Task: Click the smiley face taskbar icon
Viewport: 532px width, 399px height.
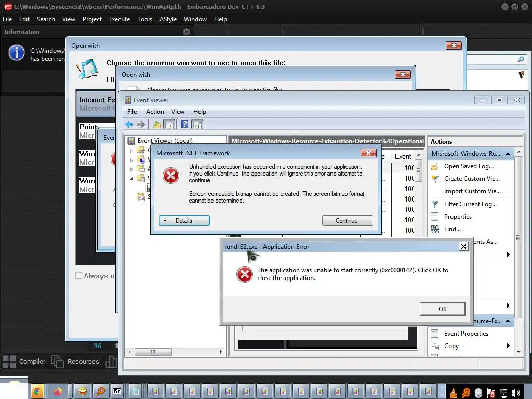Action: click(83, 392)
